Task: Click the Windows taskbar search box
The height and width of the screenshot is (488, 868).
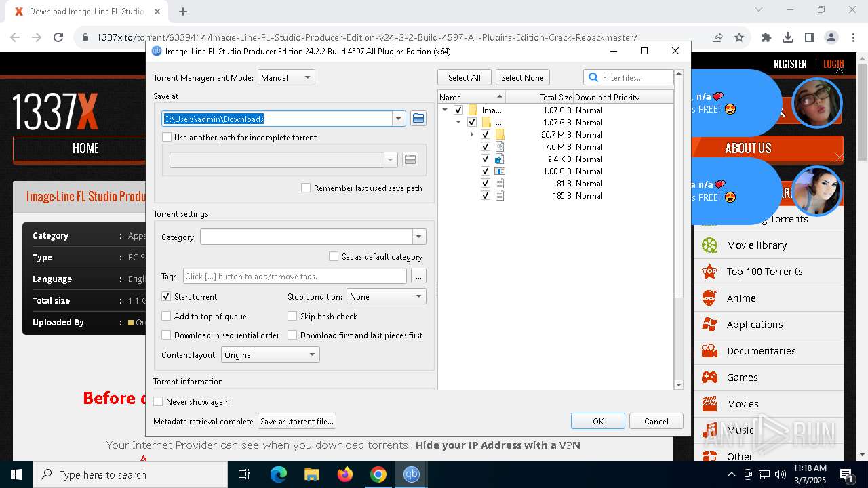Action: [x=130, y=474]
